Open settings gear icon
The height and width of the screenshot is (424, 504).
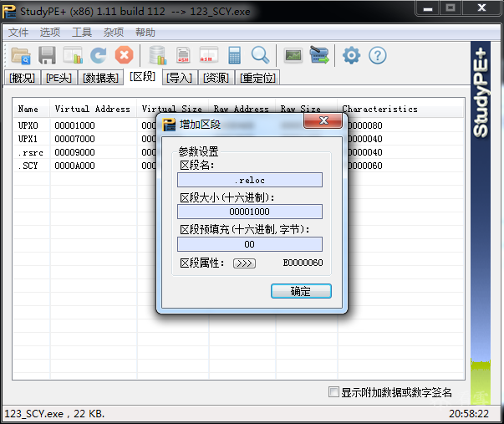click(351, 55)
